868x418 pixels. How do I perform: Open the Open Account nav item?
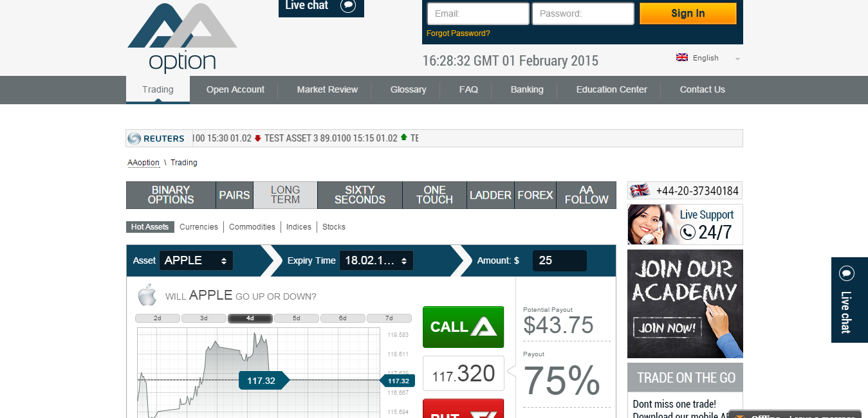pos(235,89)
